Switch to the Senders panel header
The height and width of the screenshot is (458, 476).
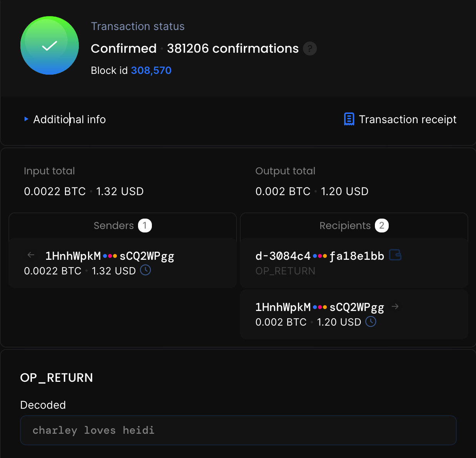(113, 226)
